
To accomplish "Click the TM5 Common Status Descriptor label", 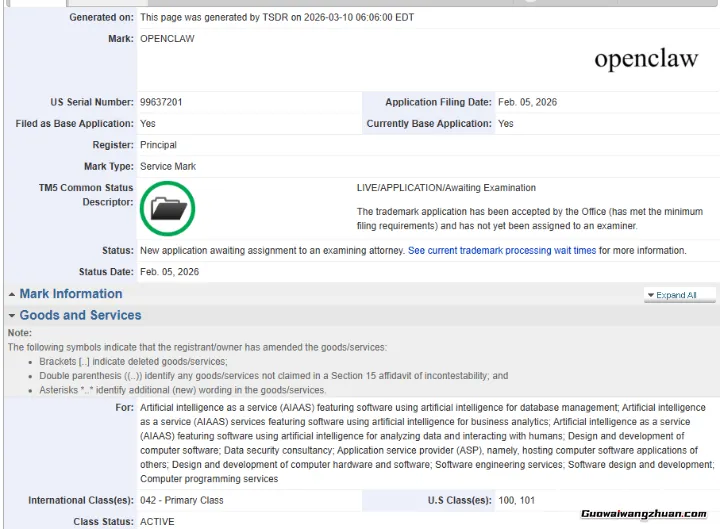I will tap(86, 195).
